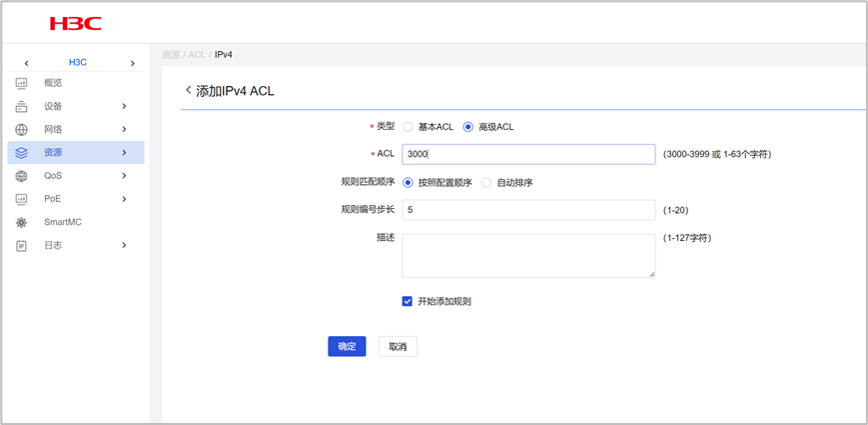Click the H3C logo

[x=75, y=23]
